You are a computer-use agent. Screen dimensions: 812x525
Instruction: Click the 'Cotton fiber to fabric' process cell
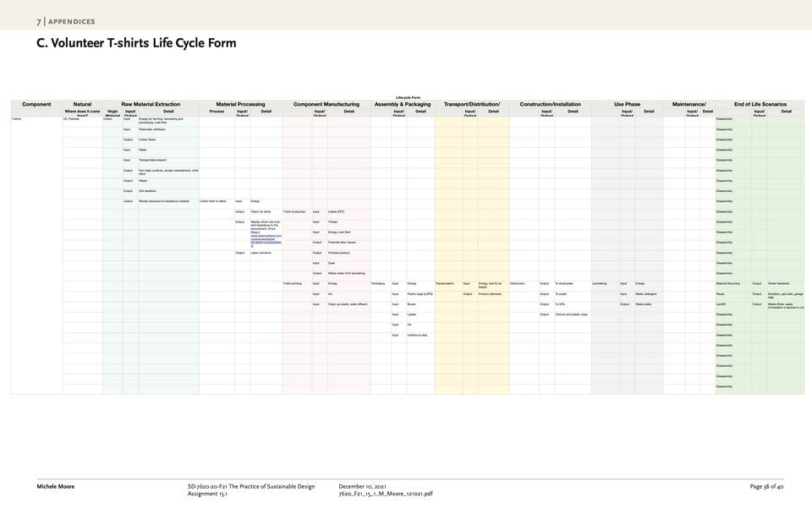tap(213, 201)
